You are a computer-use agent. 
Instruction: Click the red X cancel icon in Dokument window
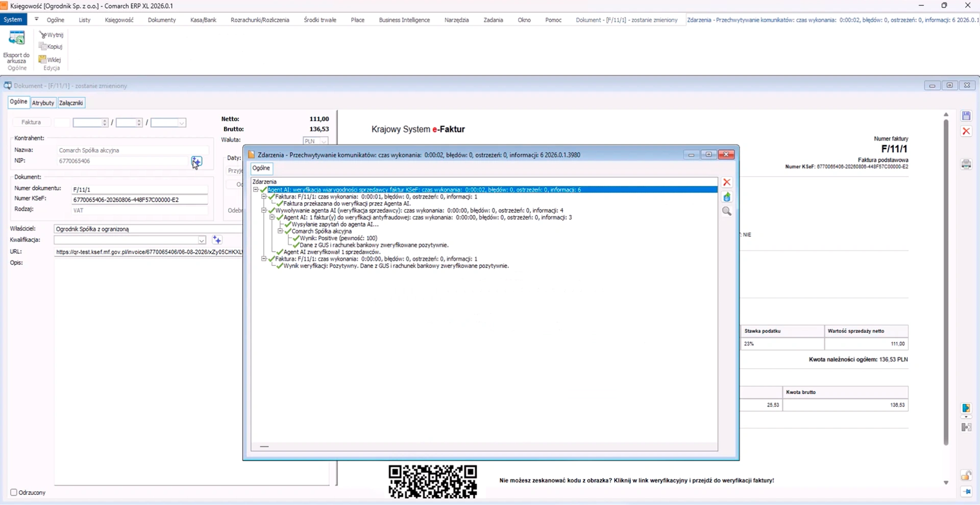pos(966,131)
